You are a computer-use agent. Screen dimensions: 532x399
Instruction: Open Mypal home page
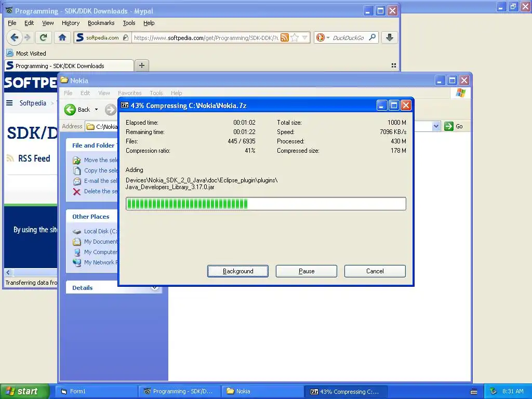click(62, 37)
